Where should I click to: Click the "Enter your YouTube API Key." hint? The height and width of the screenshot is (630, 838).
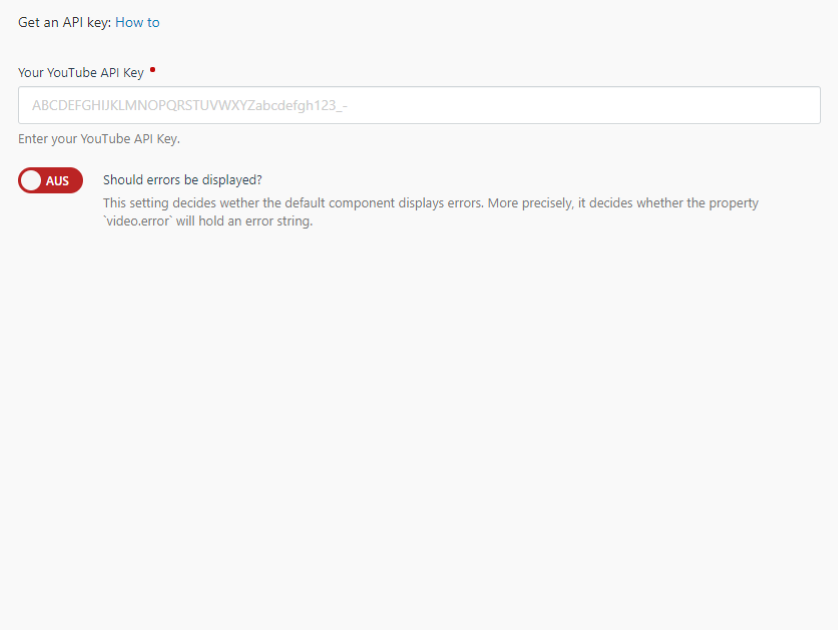tap(99, 139)
